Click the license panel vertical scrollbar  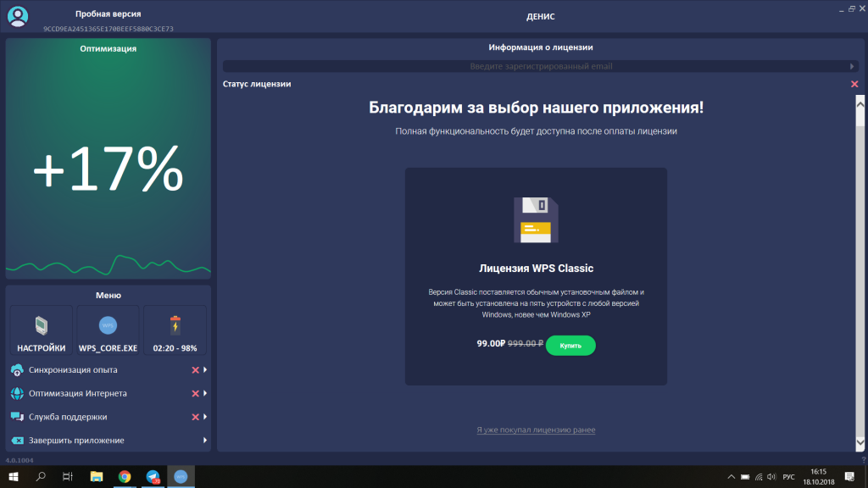(860, 271)
